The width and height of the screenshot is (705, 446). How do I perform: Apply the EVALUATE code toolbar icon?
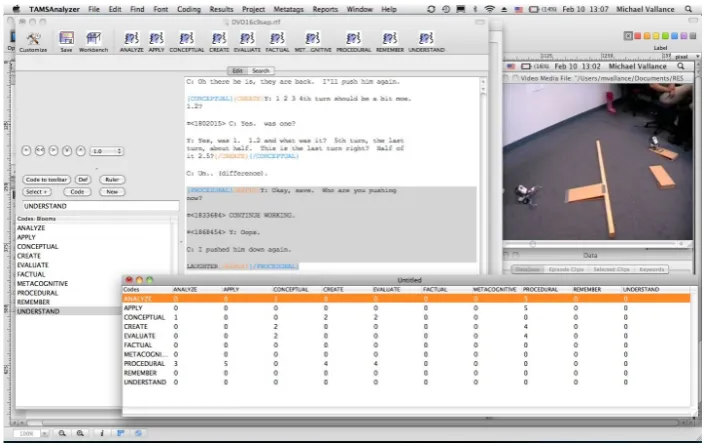pyautogui.click(x=247, y=42)
